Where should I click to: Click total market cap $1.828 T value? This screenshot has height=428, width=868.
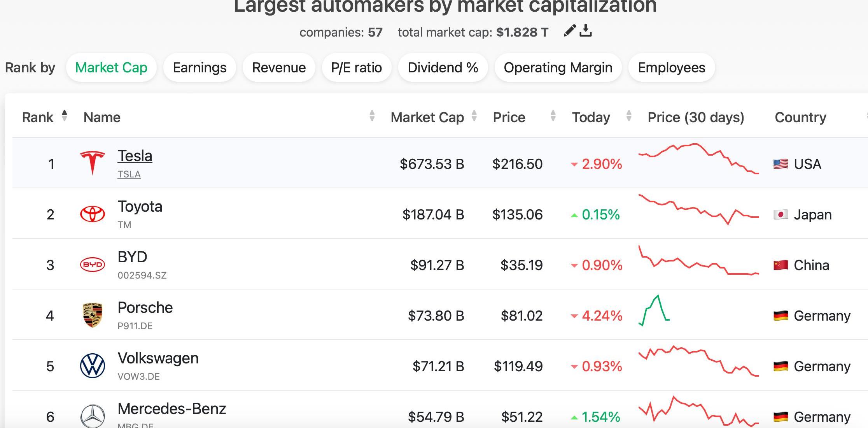pos(522,32)
